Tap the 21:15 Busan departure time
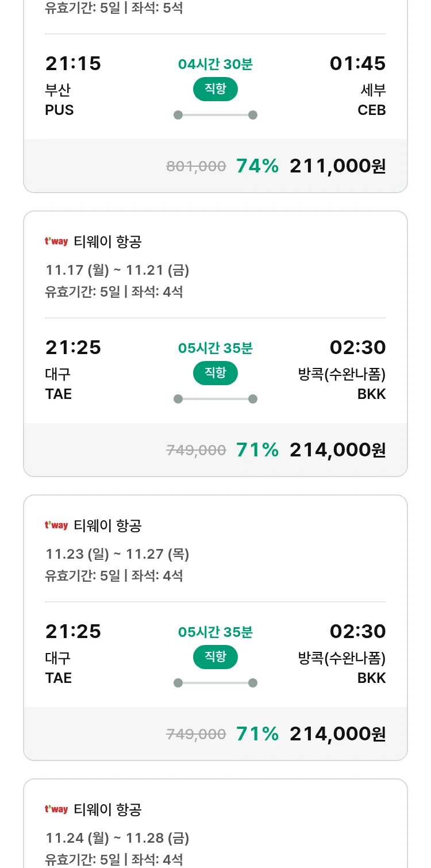The height and width of the screenshot is (868, 431). click(x=73, y=64)
